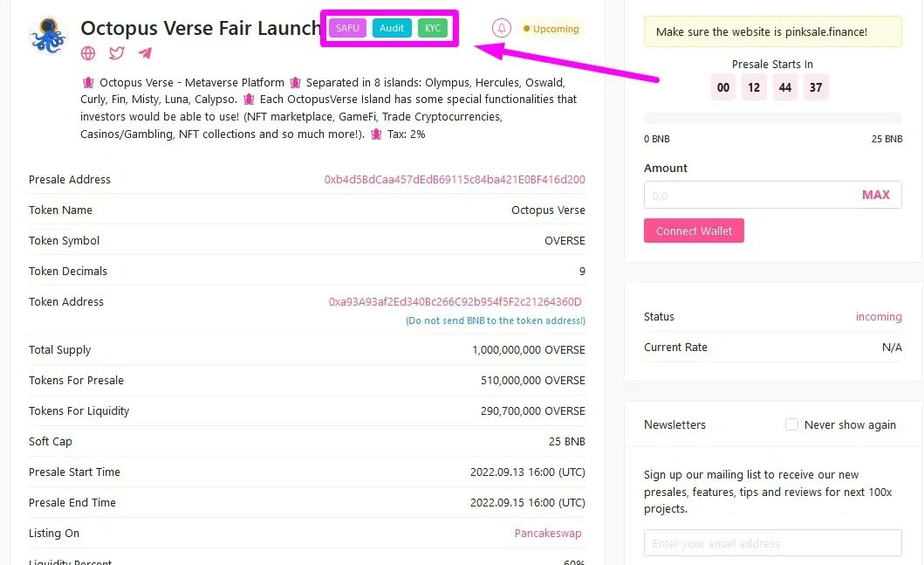Click the '2022.09.13 16:00 (UTC)' start time
The image size is (924, 565).
tap(527, 472)
